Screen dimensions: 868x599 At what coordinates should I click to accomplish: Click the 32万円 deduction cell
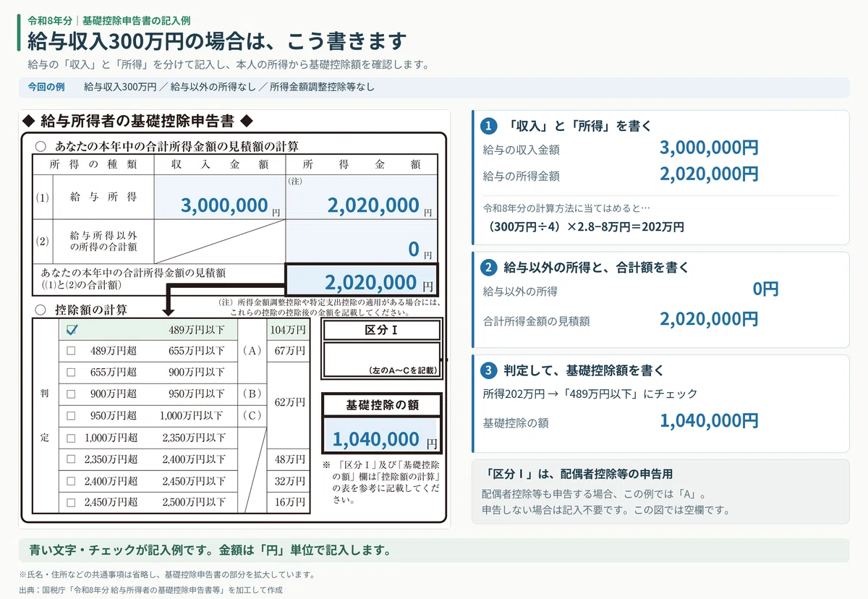[x=287, y=481]
